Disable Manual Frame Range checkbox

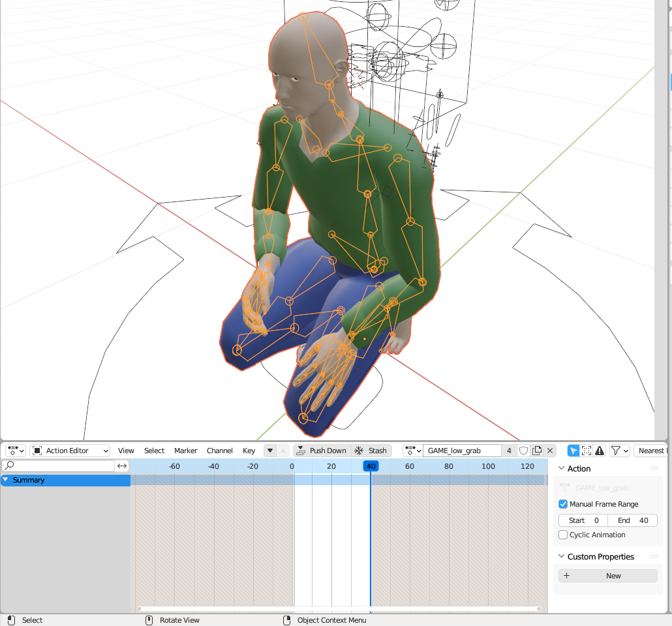click(564, 504)
